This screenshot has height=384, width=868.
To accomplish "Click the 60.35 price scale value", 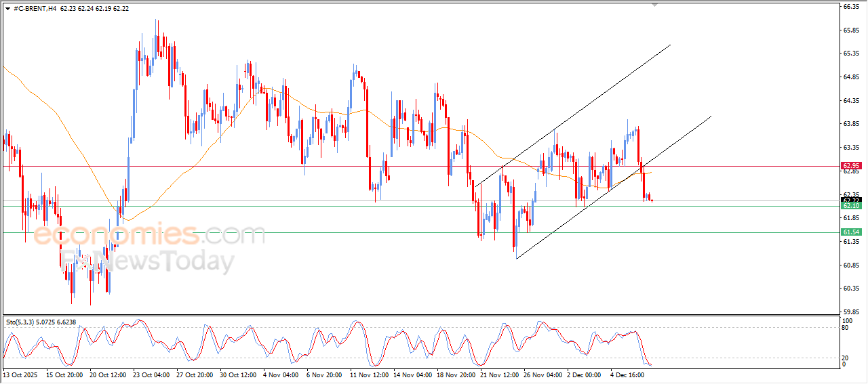I will point(850,289).
